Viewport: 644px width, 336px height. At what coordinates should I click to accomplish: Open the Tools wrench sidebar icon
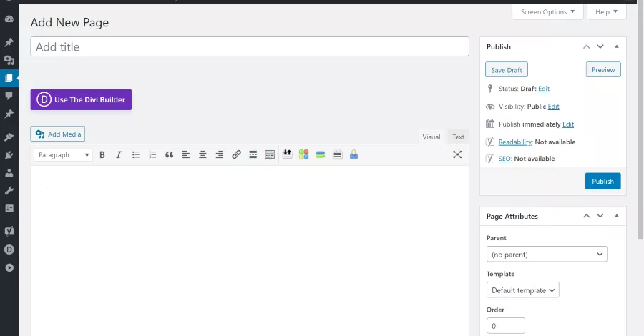pos(9,190)
